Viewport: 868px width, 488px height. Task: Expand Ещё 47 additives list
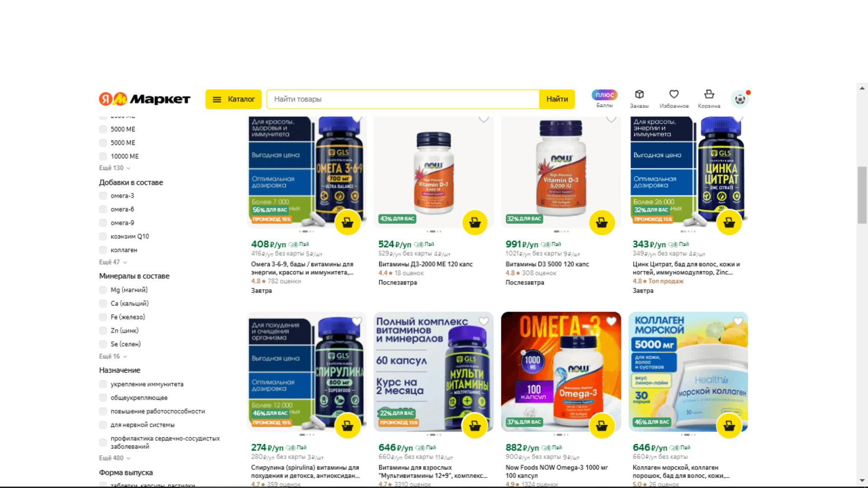[113, 262]
